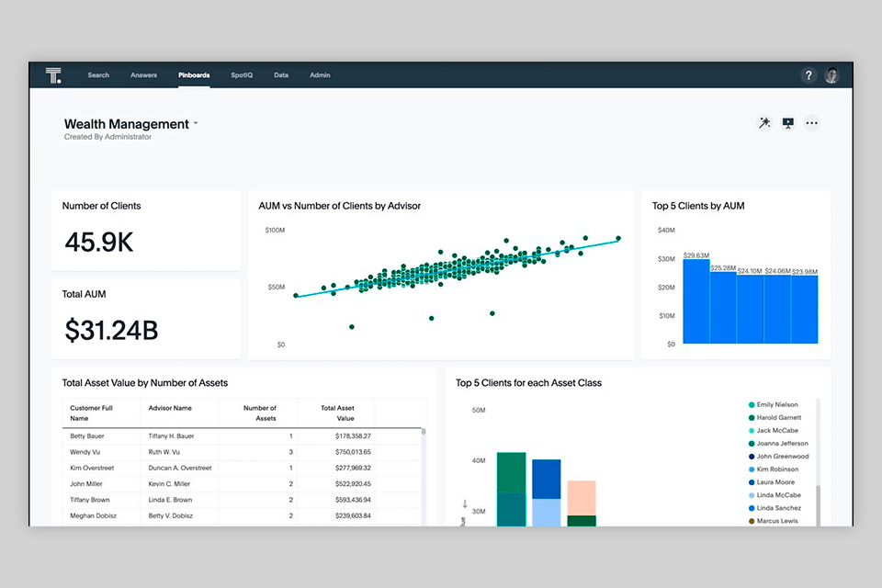Click the Meghan Dobisz customer cell
Viewport: 882px width, 588px height.
(x=93, y=515)
